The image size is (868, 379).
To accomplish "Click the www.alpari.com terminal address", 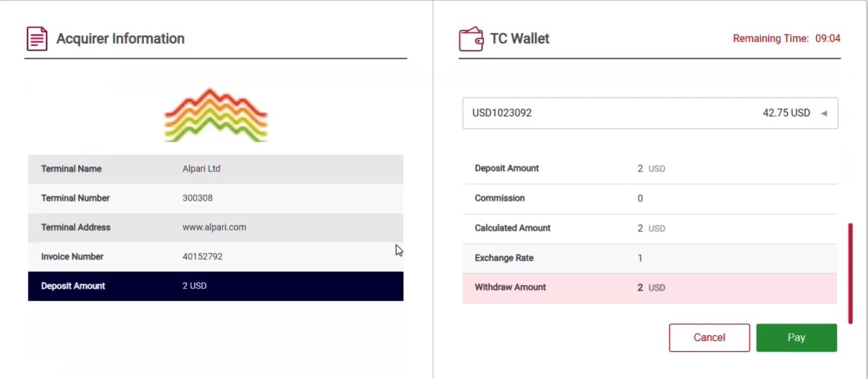I will [x=214, y=227].
